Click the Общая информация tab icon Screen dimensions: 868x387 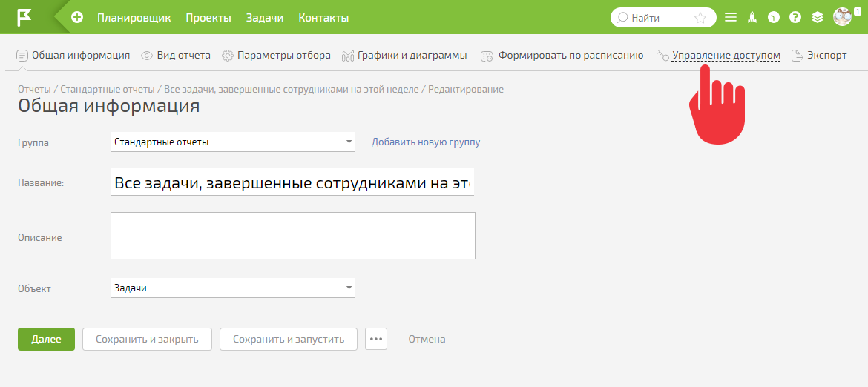tap(22, 56)
